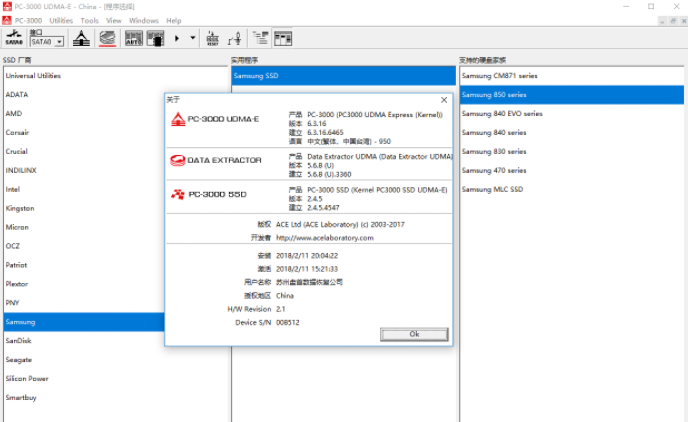
Task: Select Samsung vendor row
Action: pyautogui.click(x=84, y=322)
